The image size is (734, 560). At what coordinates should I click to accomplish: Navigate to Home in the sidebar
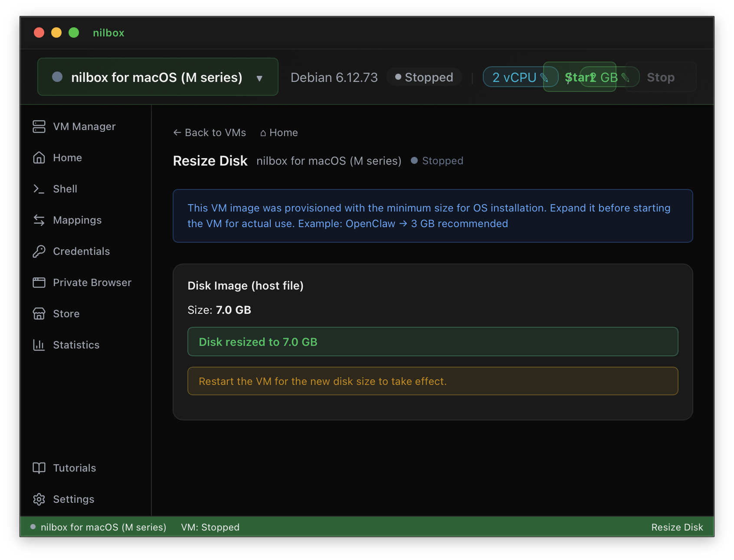[x=68, y=157]
